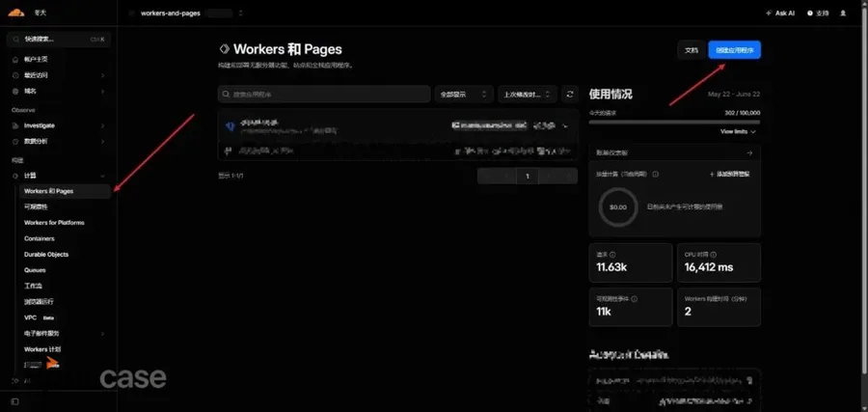Click the 16,412 ms CPU time value

point(709,267)
